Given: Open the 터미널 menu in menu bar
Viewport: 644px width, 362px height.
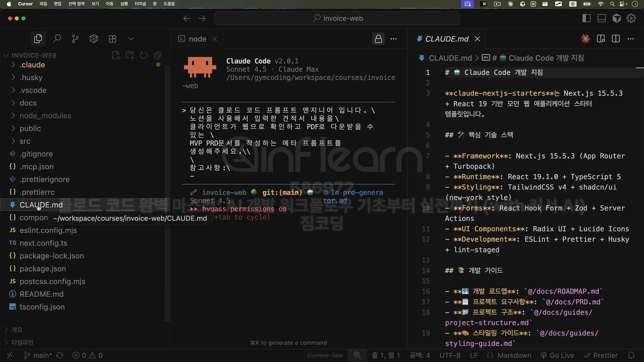Looking at the screenshot, I should (x=140, y=4).
